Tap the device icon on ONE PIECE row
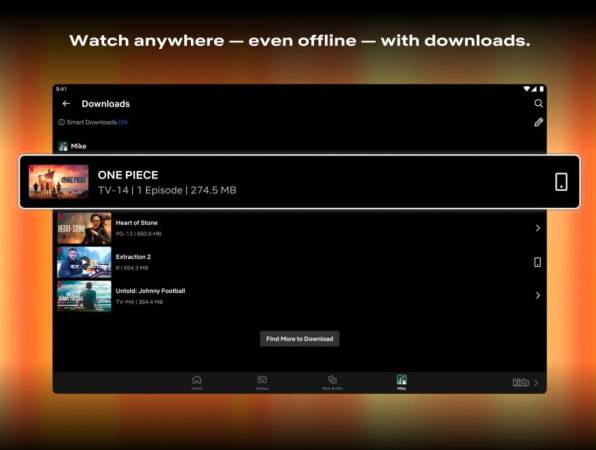The image size is (596, 450). tap(561, 182)
